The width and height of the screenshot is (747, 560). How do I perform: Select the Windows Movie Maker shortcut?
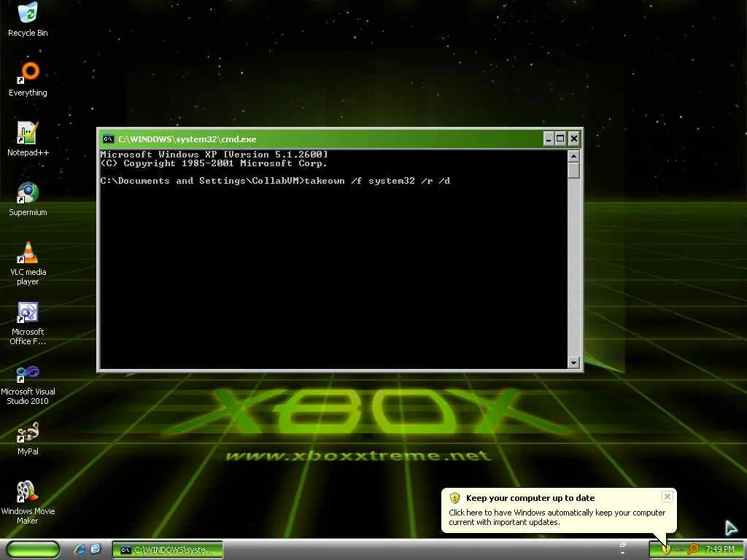28,503
